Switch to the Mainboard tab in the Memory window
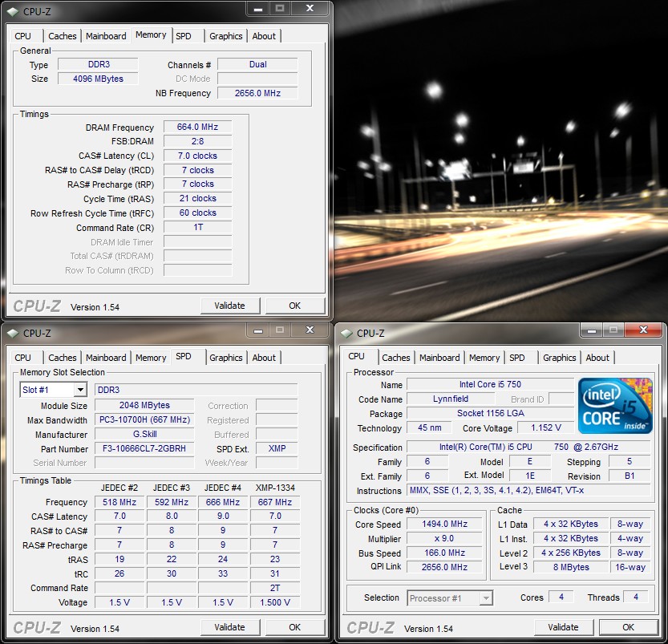 [106, 36]
